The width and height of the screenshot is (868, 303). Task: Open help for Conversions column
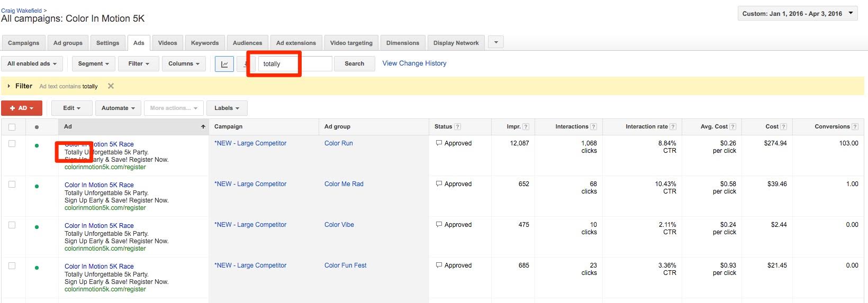pyautogui.click(x=855, y=127)
